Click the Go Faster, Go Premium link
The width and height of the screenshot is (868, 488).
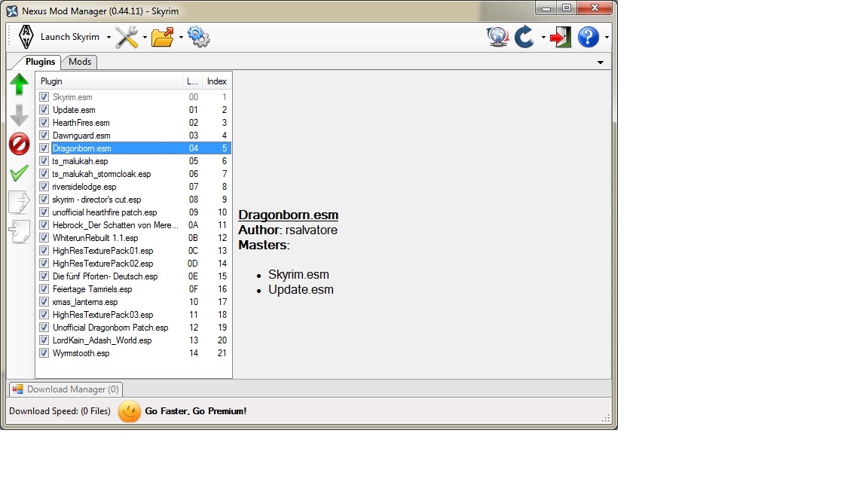(x=195, y=411)
